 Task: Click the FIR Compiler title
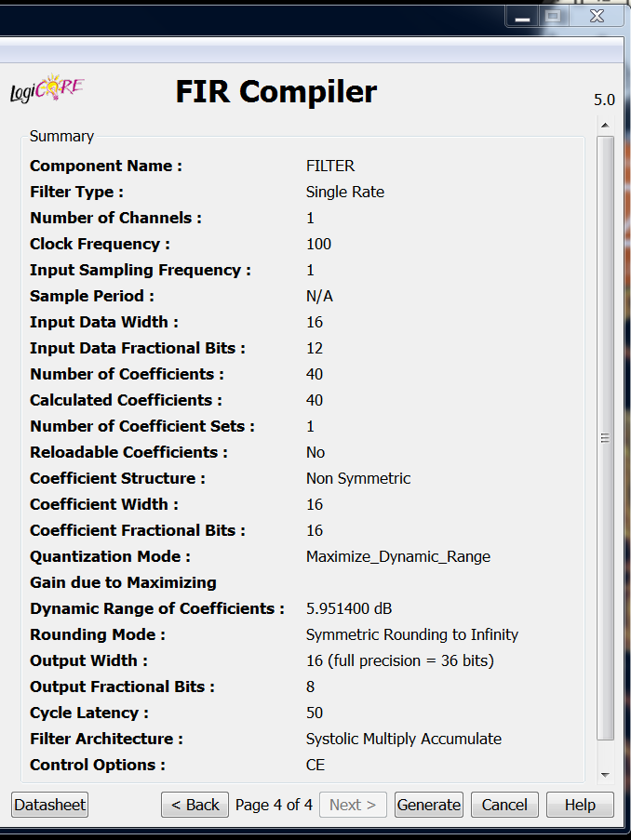(276, 91)
